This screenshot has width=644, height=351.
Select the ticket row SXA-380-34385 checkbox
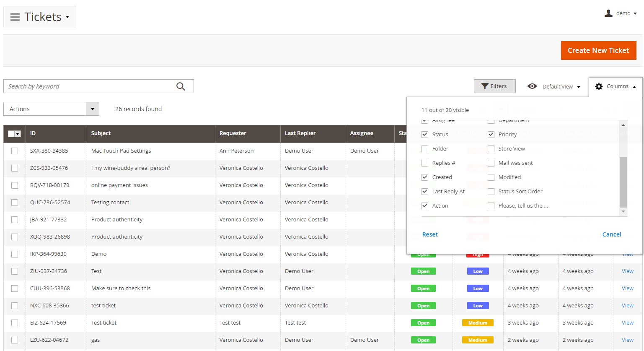click(15, 151)
